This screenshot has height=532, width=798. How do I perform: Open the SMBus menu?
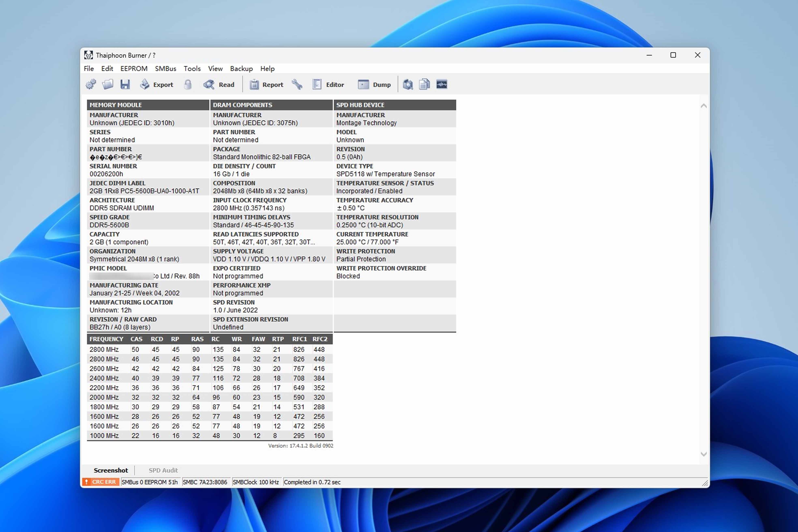(x=166, y=69)
